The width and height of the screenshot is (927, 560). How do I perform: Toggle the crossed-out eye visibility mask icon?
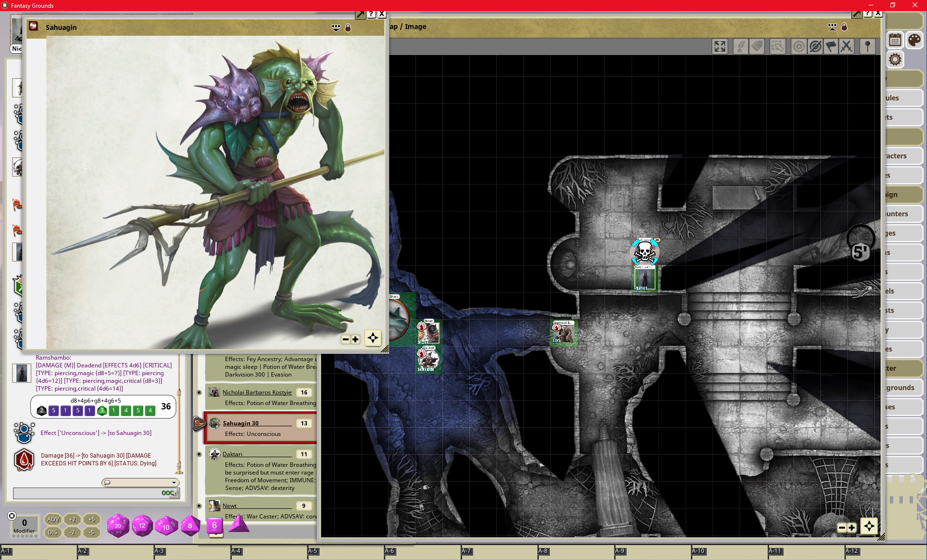tap(815, 46)
